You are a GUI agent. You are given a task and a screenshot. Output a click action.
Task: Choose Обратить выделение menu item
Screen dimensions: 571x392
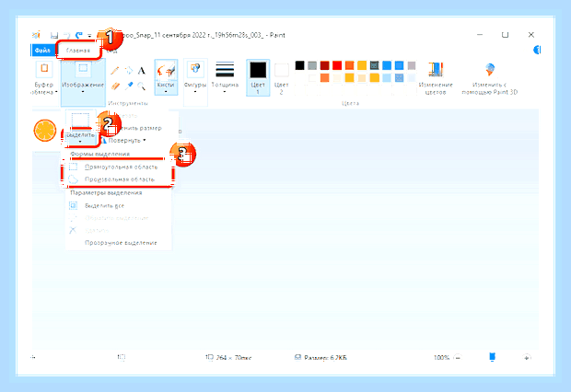(119, 218)
